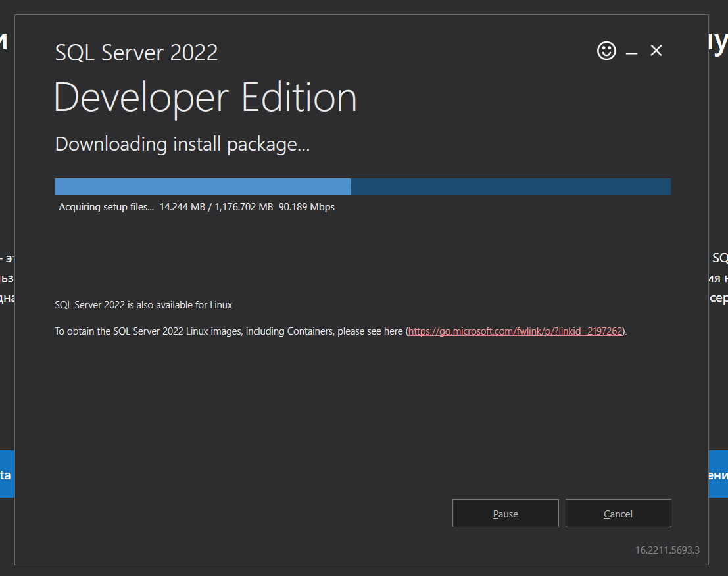Click the 'Developer Edition' title

(x=205, y=98)
